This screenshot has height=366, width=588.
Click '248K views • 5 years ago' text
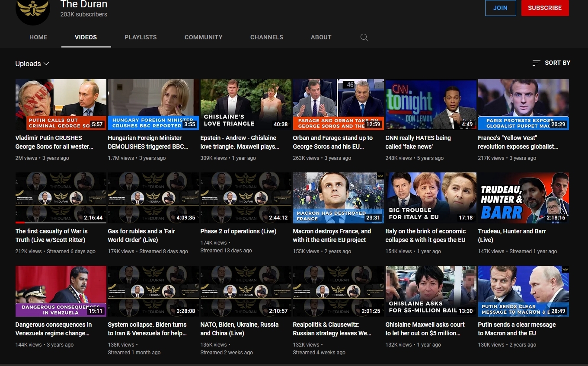pyautogui.click(x=415, y=158)
